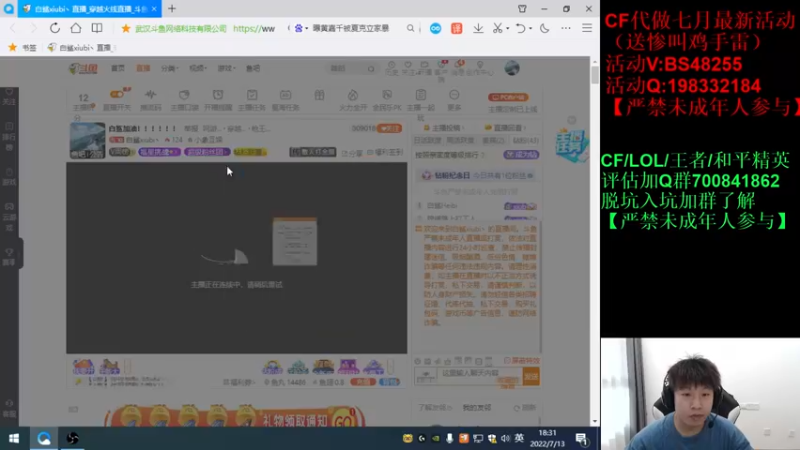Open 鱼吧 in site navigation

[x=253, y=68]
